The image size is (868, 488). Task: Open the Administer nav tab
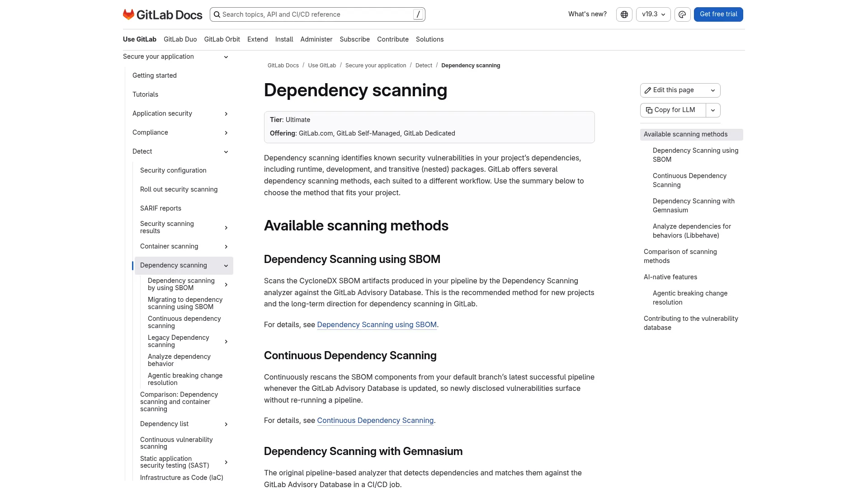[316, 39]
